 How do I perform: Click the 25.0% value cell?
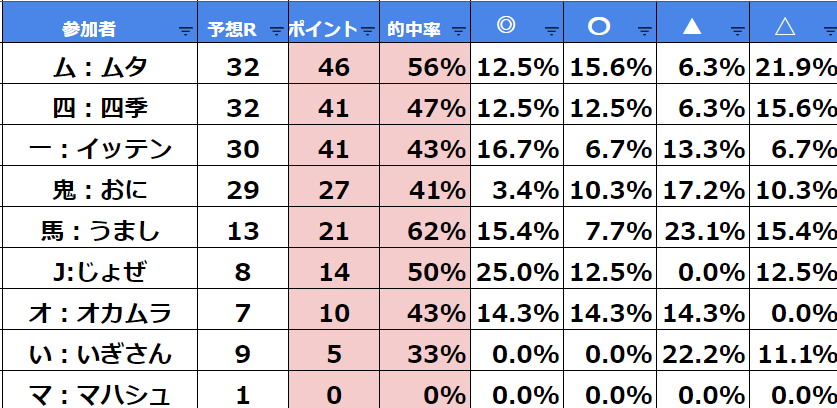point(517,273)
